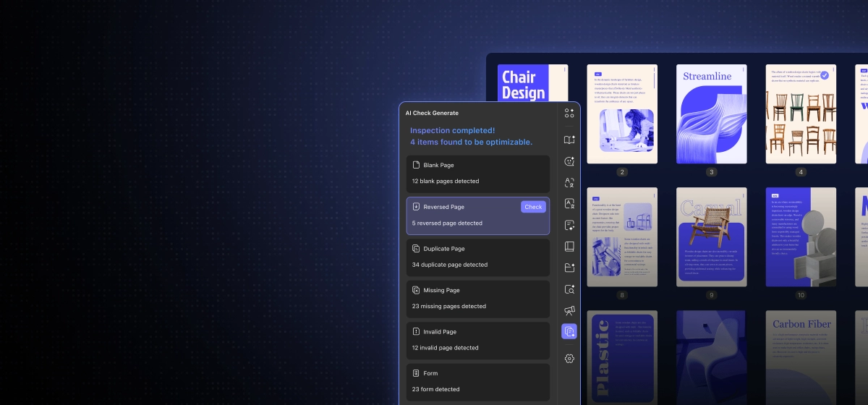Open the Blank Page result card
This screenshot has width=868, height=405.
tap(478, 174)
